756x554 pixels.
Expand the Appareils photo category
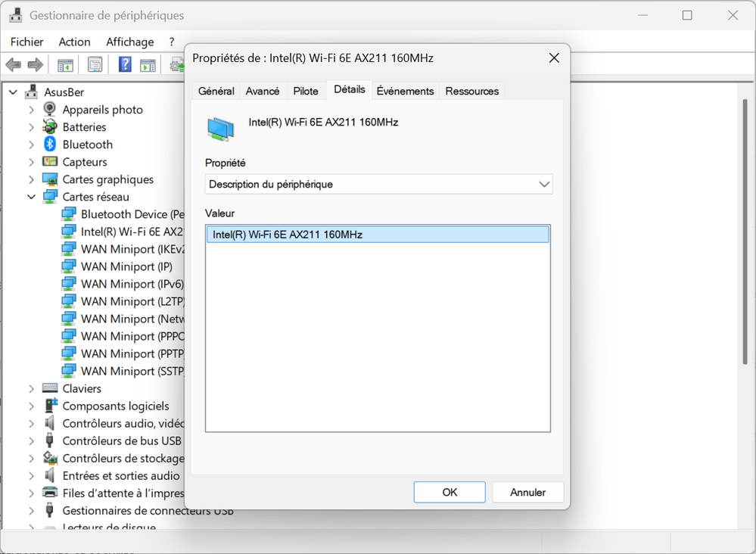31,110
